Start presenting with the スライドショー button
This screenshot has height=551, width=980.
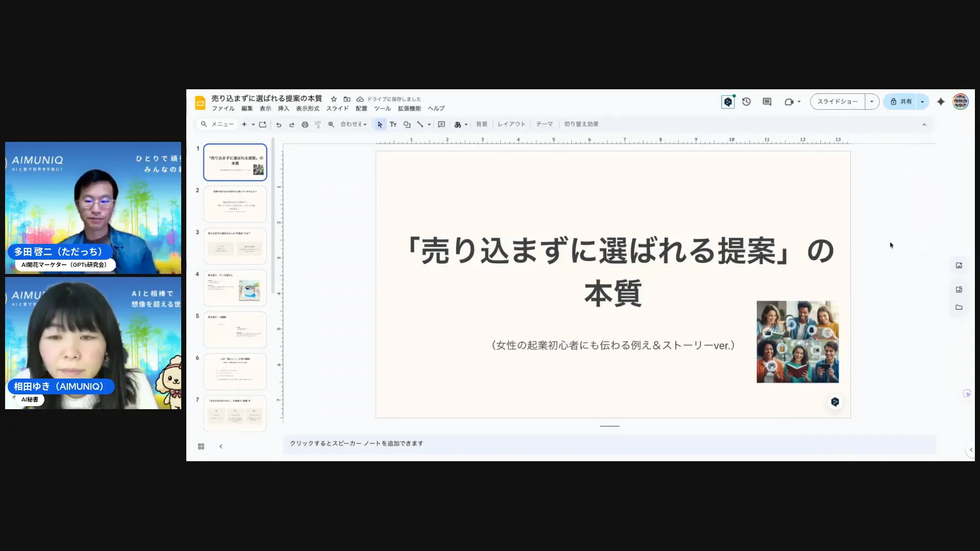point(837,102)
